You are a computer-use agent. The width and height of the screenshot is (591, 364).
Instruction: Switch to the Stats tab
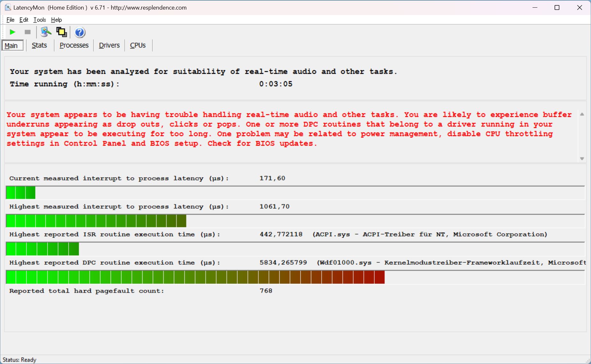(39, 45)
